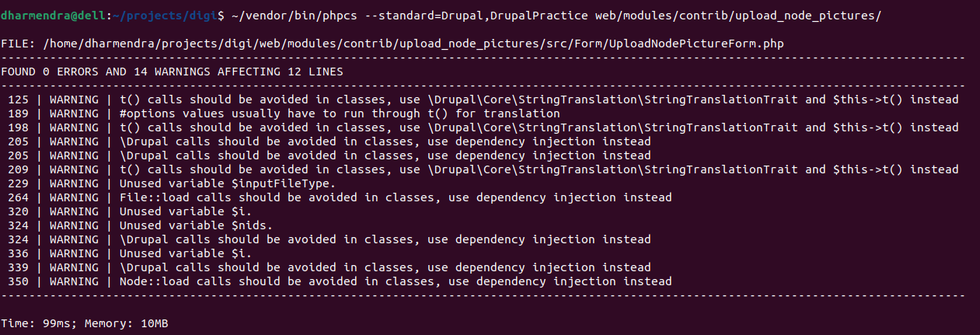This screenshot has height=335, width=980.
Task: Click the File::load calls warning on line 264
Action: coord(396,197)
